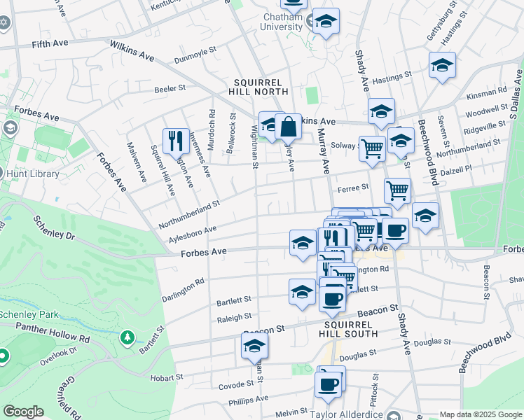Select the Ferree St street label

[x=353, y=188]
